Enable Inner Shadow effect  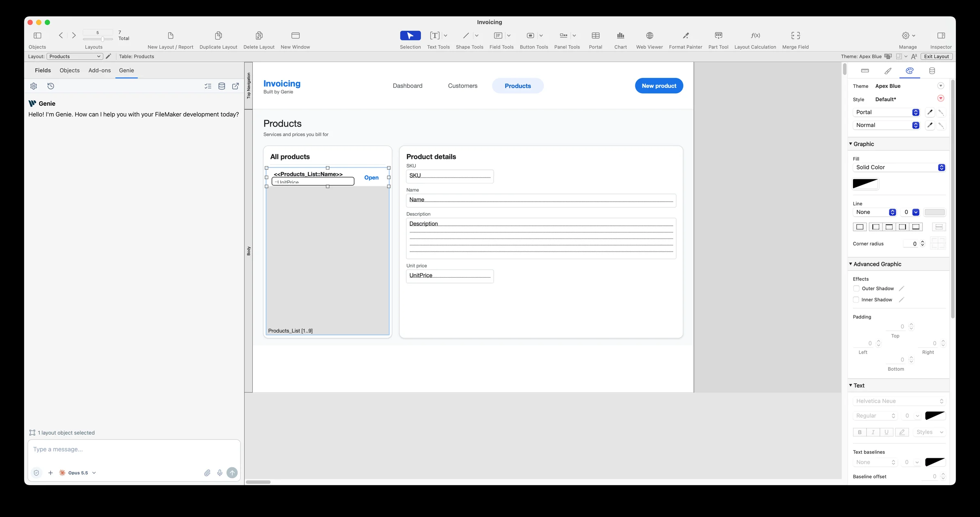(x=856, y=300)
